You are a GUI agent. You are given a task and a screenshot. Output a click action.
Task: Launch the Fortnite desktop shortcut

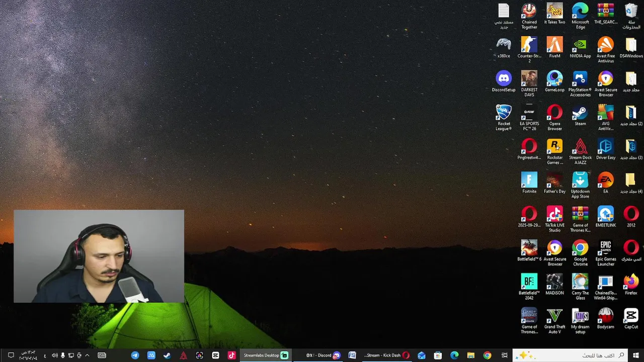click(x=529, y=183)
